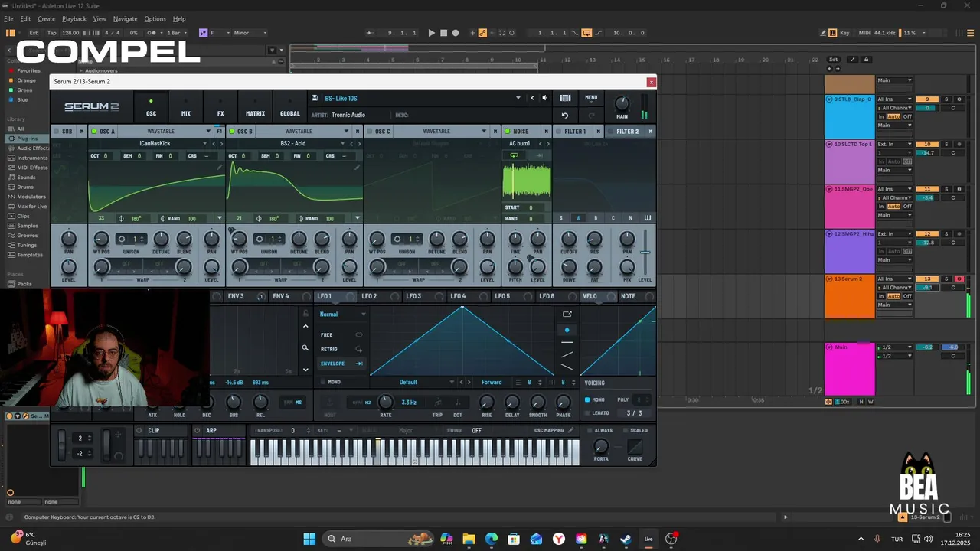Enable the OSC C oscillator

[370, 132]
